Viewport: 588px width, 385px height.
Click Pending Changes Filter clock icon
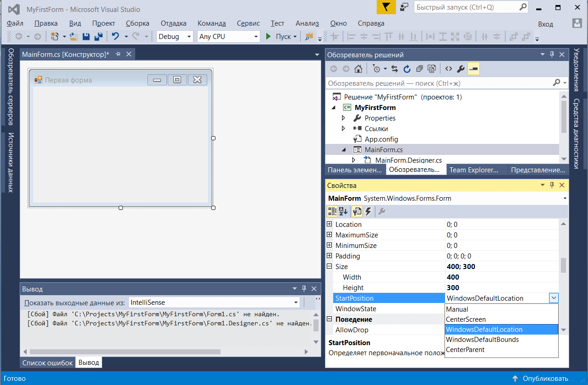tap(376, 69)
